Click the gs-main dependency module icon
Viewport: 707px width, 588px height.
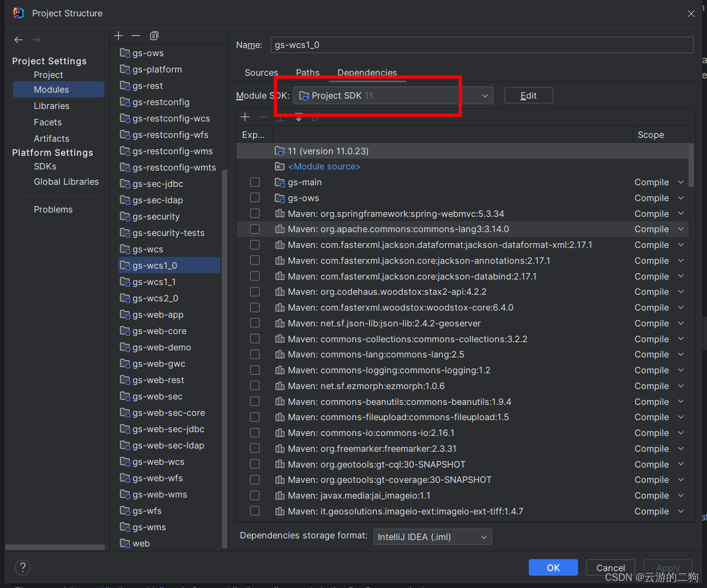[x=280, y=182]
